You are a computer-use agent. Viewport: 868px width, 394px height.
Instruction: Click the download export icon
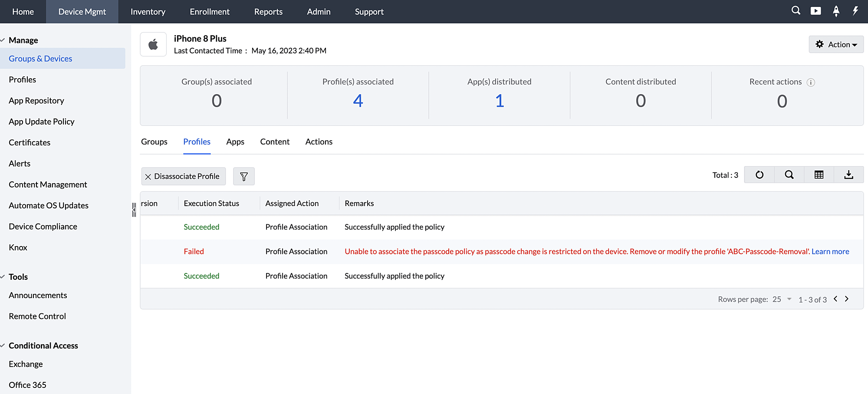pyautogui.click(x=848, y=175)
